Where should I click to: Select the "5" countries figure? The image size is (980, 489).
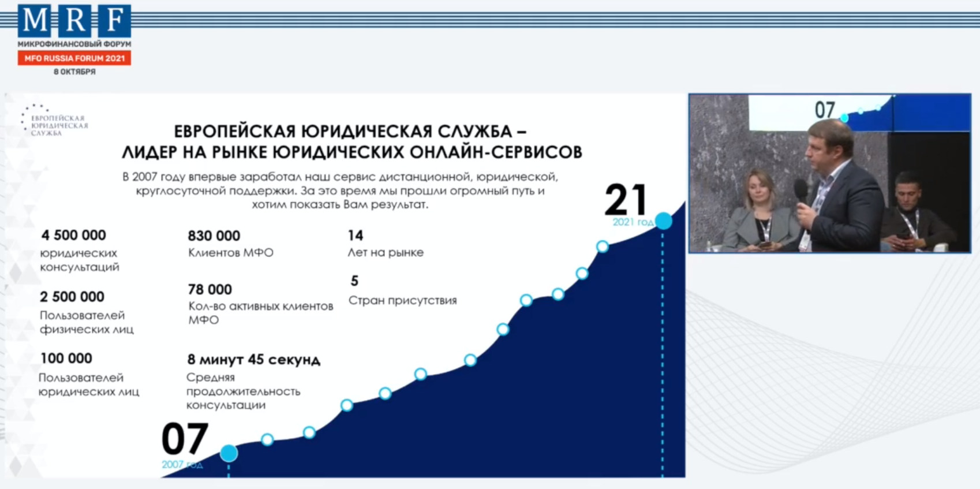click(x=354, y=281)
